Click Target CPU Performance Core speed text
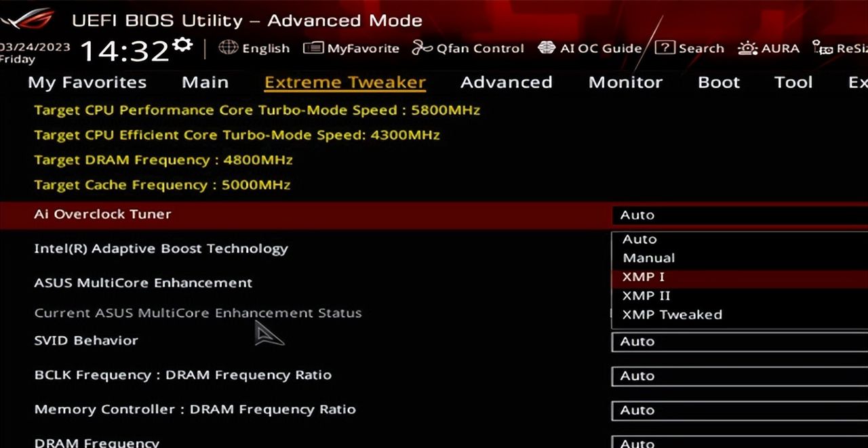868x448 pixels. click(257, 110)
